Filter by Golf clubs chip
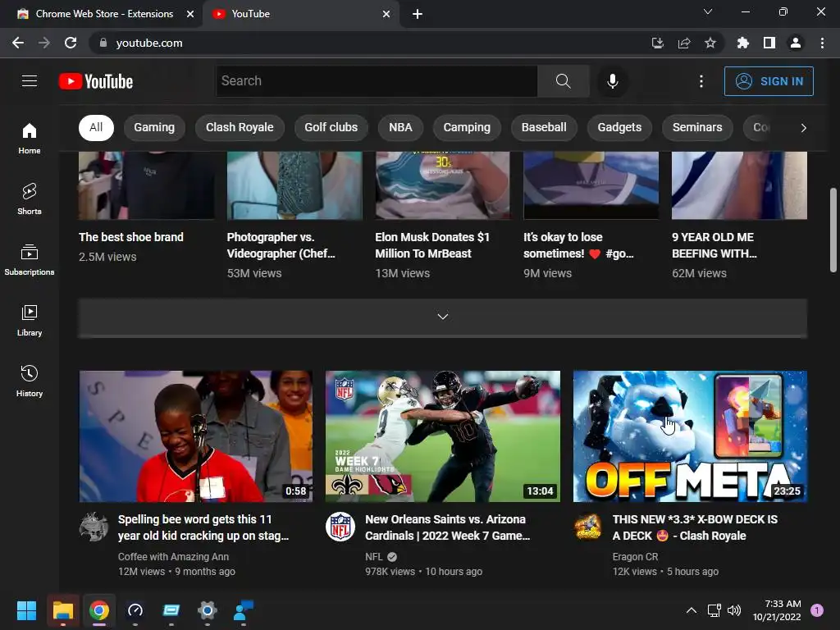The height and width of the screenshot is (630, 840). coord(331,127)
